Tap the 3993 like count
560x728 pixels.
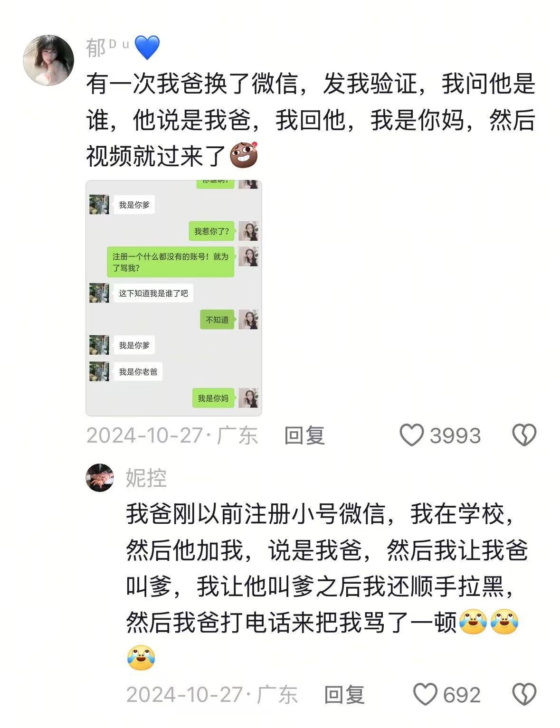pyautogui.click(x=455, y=435)
